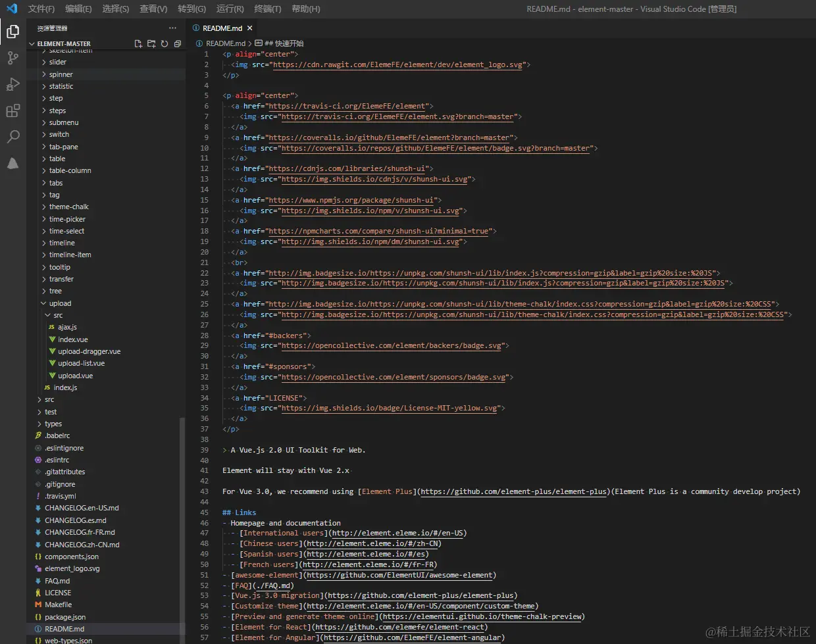
Task: Open the Source Control view
Action: tap(13, 58)
